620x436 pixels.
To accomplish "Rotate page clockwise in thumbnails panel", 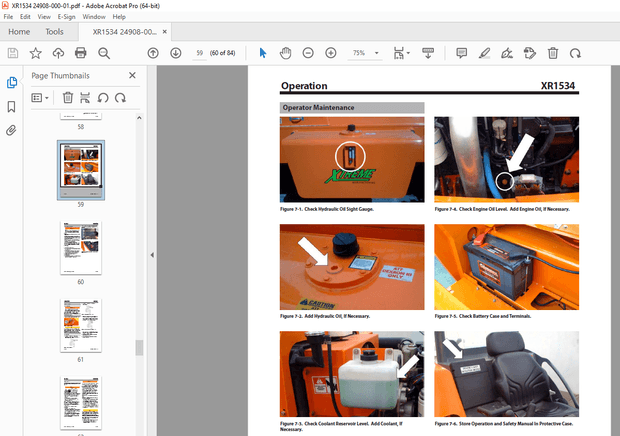I will (120, 98).
